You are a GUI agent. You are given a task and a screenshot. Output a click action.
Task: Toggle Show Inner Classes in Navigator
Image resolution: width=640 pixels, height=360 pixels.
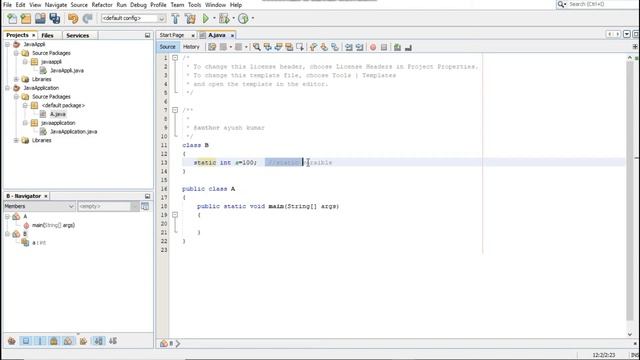pyautogui.click(x=68, y=341)
